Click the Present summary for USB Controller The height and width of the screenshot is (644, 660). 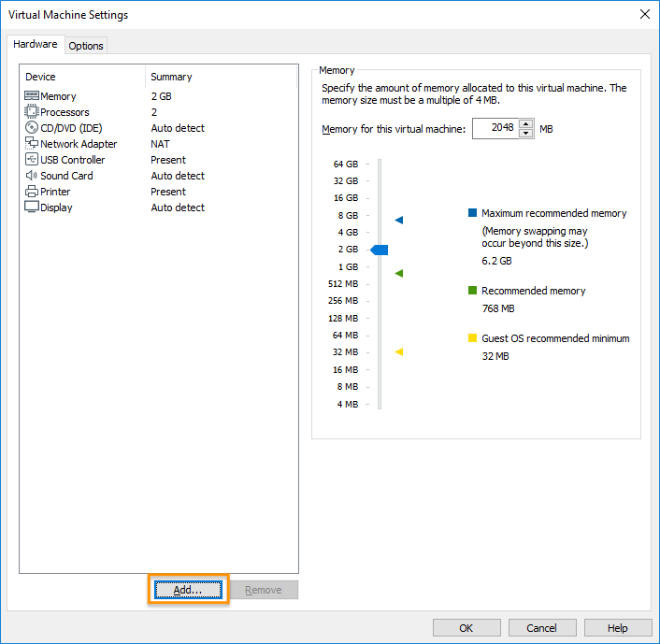(168, 160)
